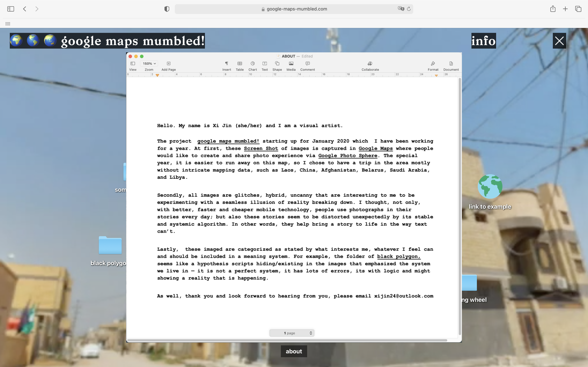Image resolution: width=588 pixels, height=367 pixels.
Task: Click the browser back arrow
Action: [x=24, y=9]
